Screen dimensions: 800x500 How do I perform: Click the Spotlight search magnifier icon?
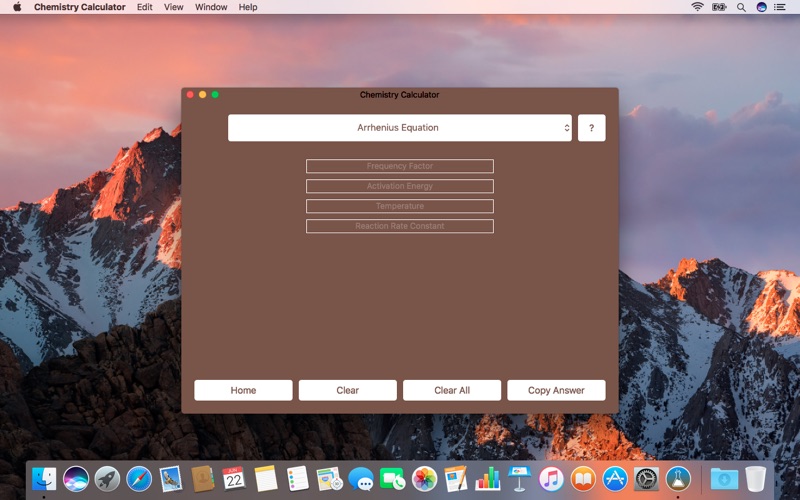[741, 7]
